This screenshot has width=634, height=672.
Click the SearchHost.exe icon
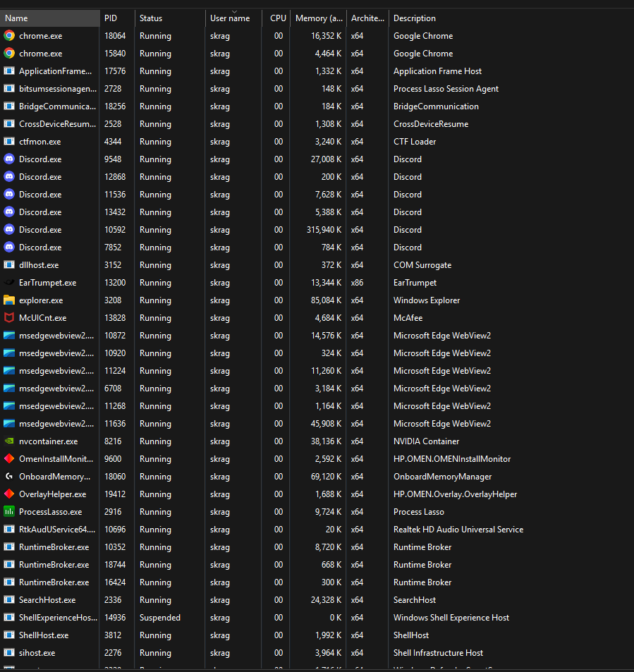9,599
